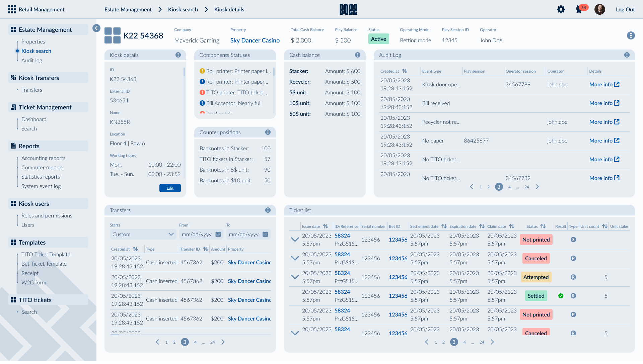
Task: Open Audit log in sidebar
Action: point(32,60)
